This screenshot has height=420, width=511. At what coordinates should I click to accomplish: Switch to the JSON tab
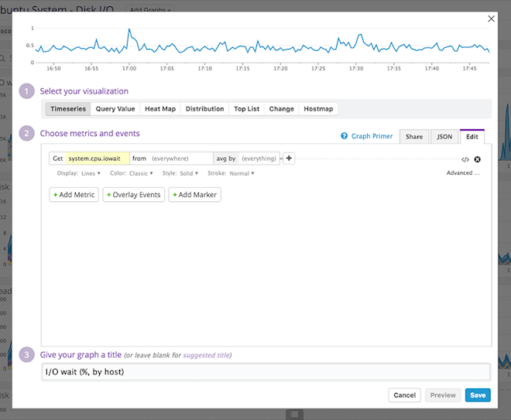(x=444, y=137)
